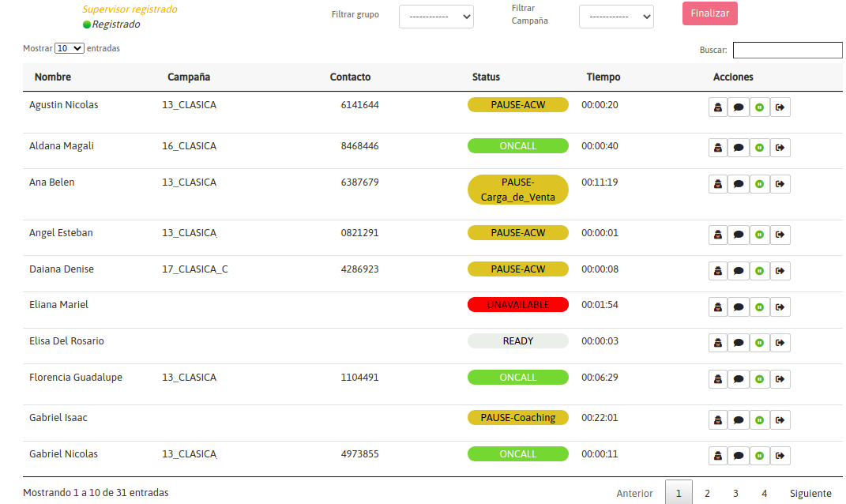The height and width of the screenshot is (504, 846).
Task: Select current pagination page 1
Action: point(679,493)
